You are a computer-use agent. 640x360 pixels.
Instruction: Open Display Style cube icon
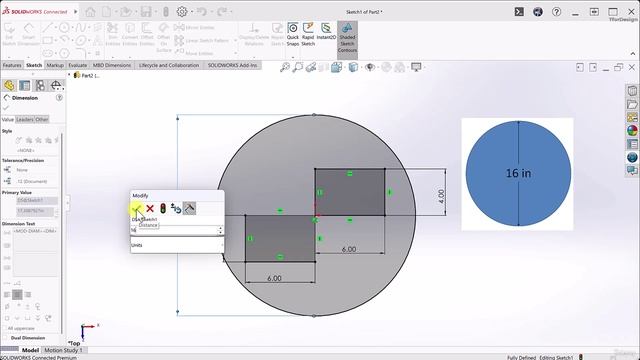point(353,67)
